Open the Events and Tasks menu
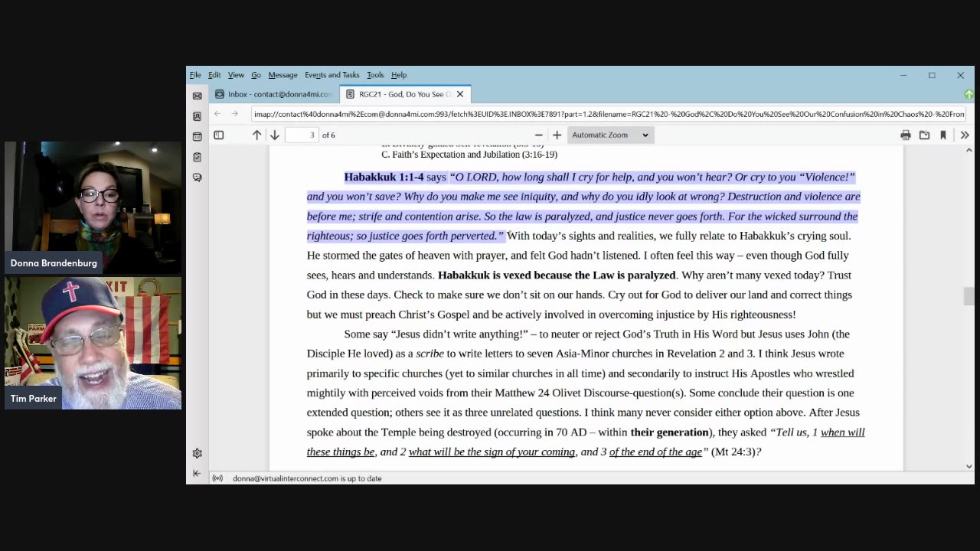 (x=332, y=75)
